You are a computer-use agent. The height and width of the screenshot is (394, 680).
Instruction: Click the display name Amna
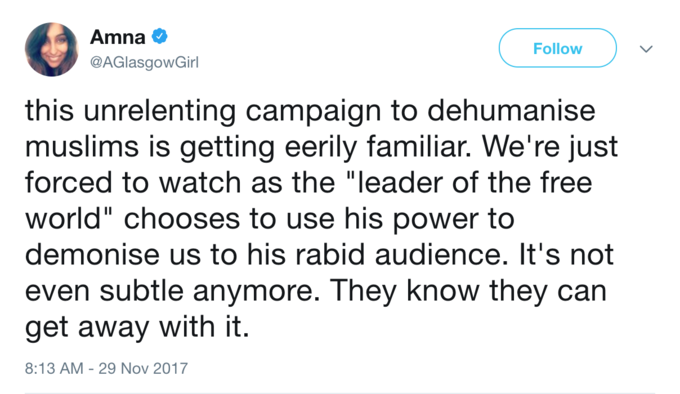(118, 37)
